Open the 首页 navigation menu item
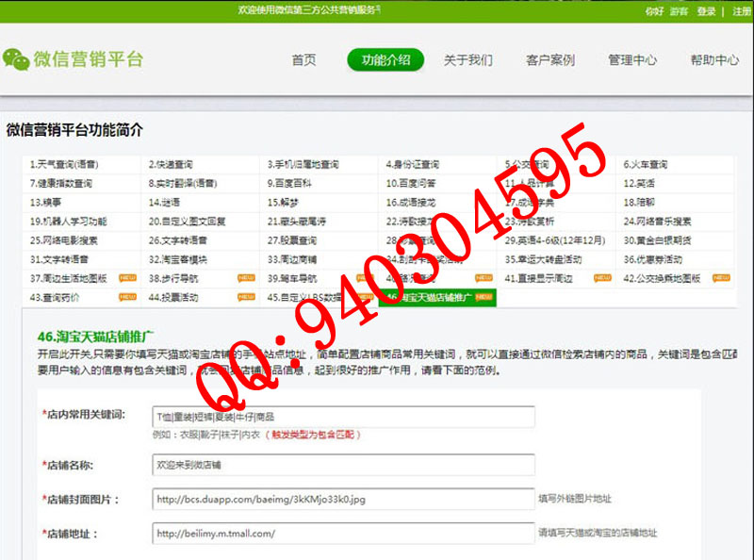The image size is (754, 560). pos(303,60)
